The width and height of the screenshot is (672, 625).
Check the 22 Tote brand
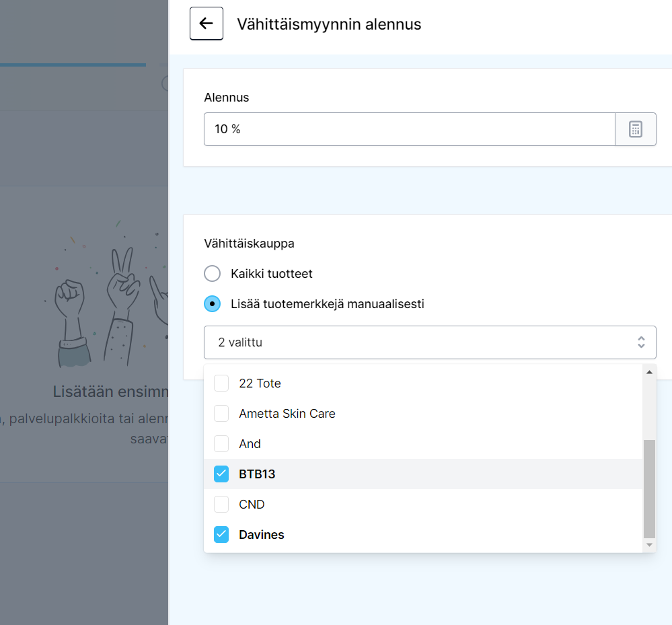[221, 383]
